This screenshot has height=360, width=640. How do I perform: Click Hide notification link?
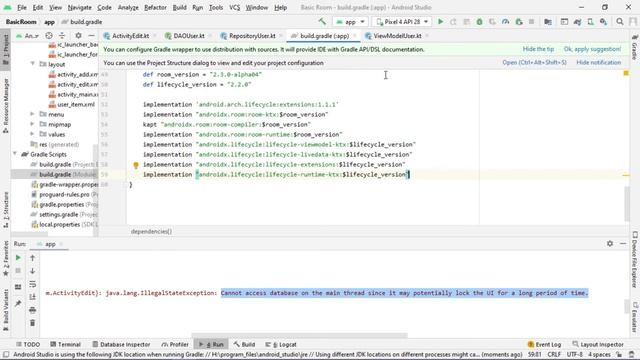(598, 62)
